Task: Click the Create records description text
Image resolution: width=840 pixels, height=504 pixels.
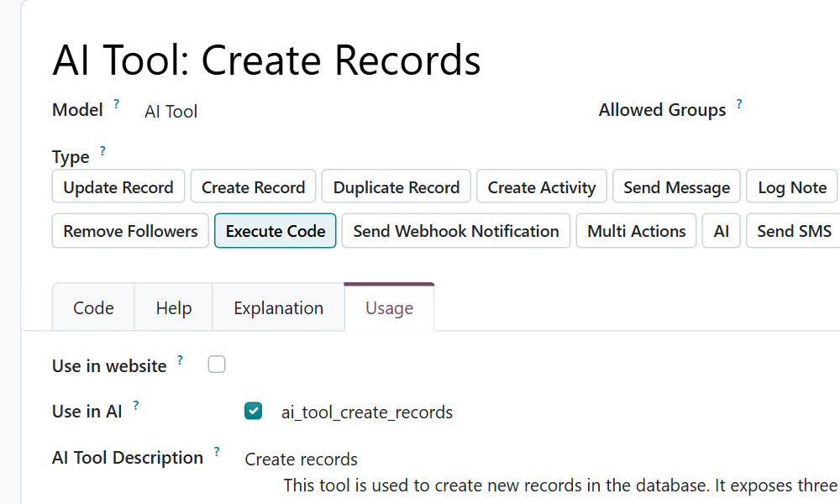Action: pyautogui.click(x=301, y=459)
